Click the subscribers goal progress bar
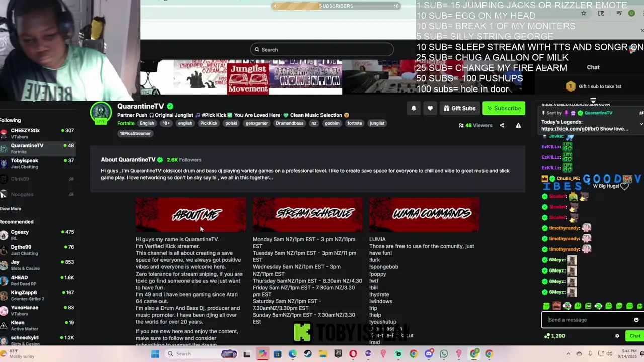Viewport: 644px width, 362px height. 336,6
